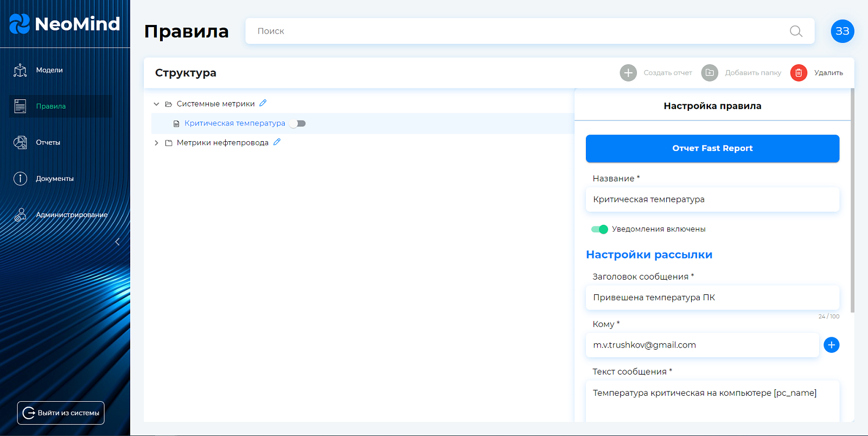Image resolution: width=868 pixels, height=436 pixels.
Task: Click the Метрики нефтепровода folder icon
Action: pyautogui.click(x=169, y=143)
